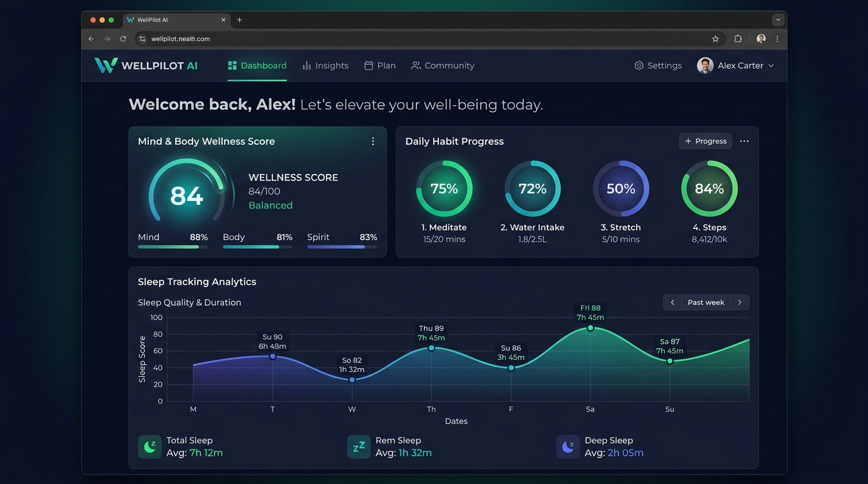Go to the Community tab
Screen dimensions: 868x484
(442, 66)
